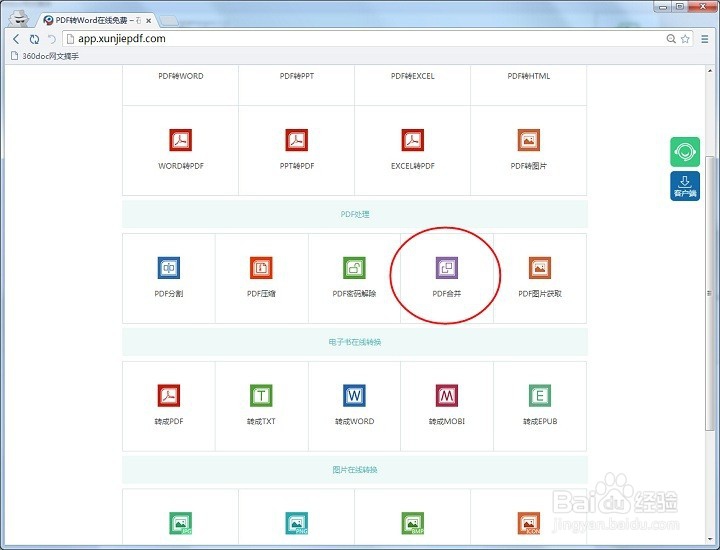Open the PDF转图片 converter icon
This screenshot has width=720, height=550.
pyautogui.click(x=529, y=140)
